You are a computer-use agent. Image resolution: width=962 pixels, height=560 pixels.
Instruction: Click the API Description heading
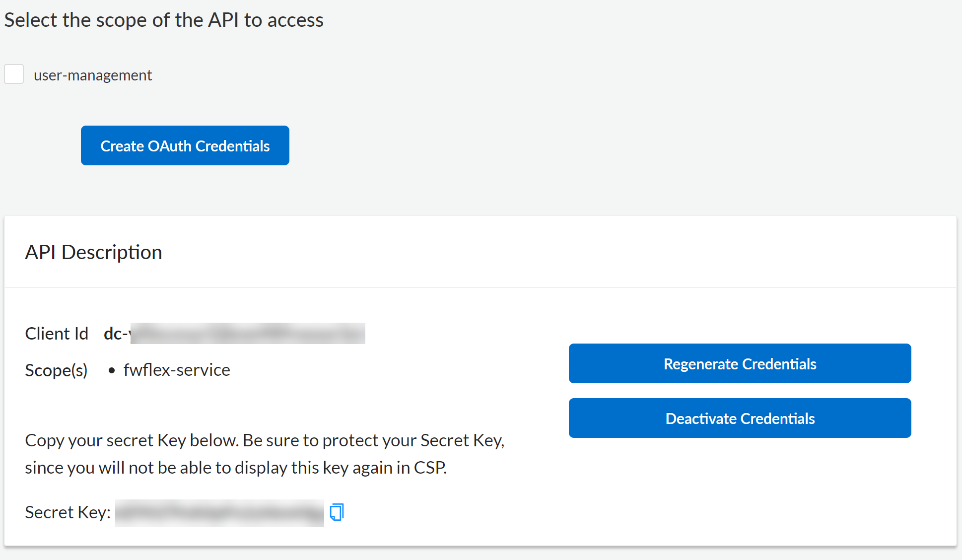coord(93,252)
